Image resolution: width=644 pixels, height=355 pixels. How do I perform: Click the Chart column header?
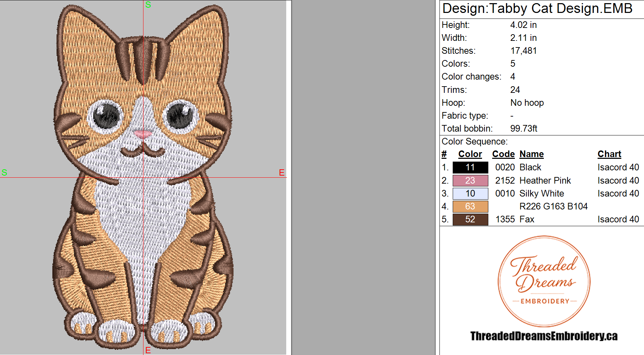[x=609, y=154]
